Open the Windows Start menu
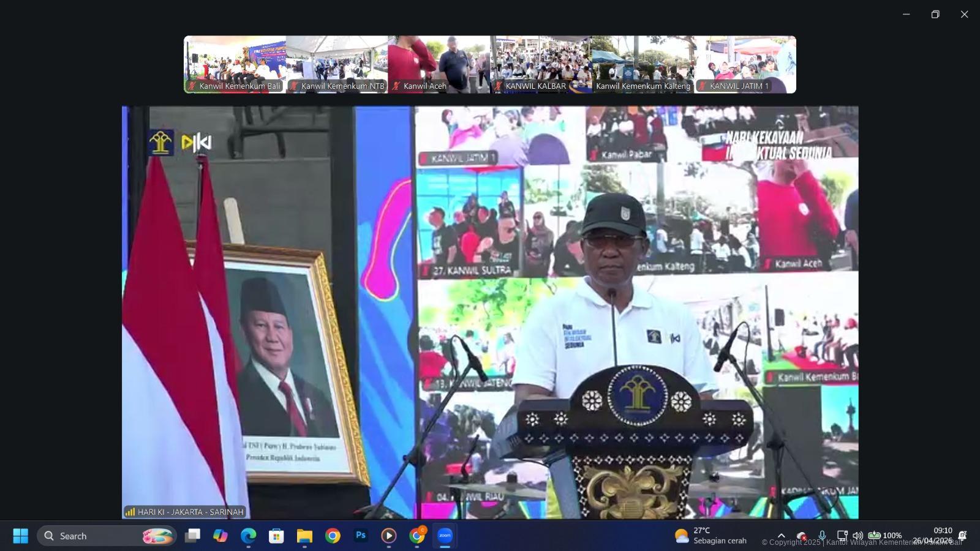 (x=20, y=536)
